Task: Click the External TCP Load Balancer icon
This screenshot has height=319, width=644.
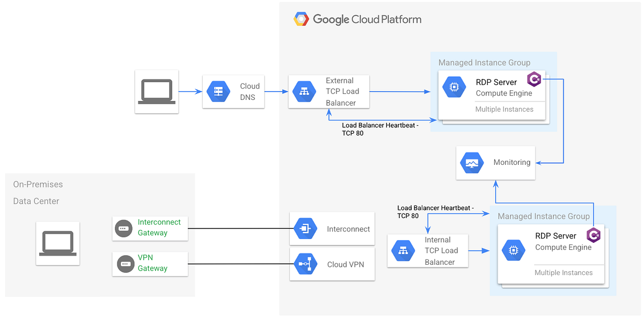Action: [304, 91]
